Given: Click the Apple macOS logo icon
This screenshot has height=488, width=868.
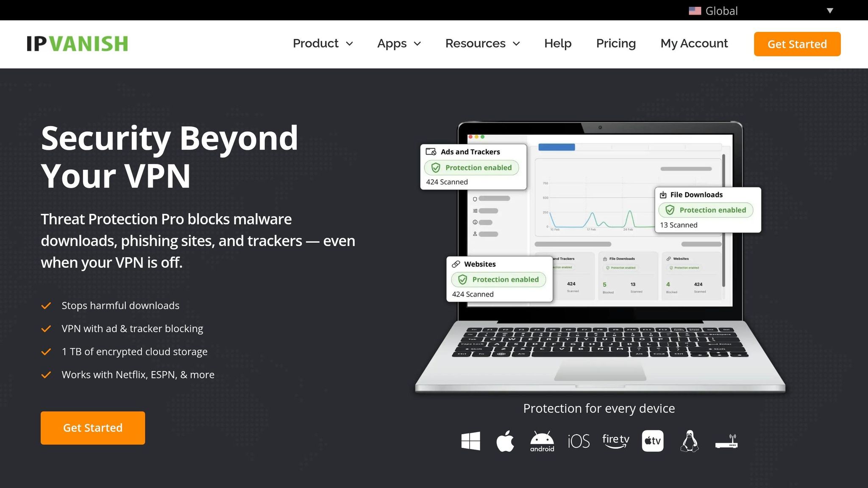Looking at the screenshot, I should [505, 441].
